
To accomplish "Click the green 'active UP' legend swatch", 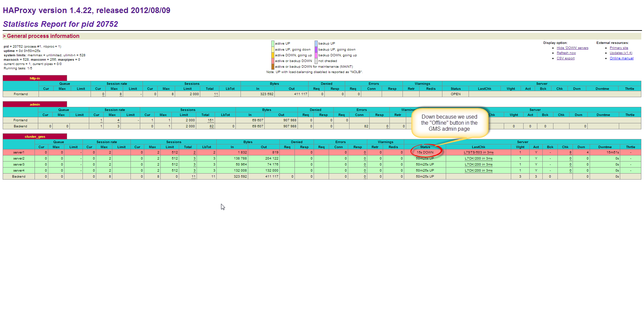I will (x=273, y=44).
